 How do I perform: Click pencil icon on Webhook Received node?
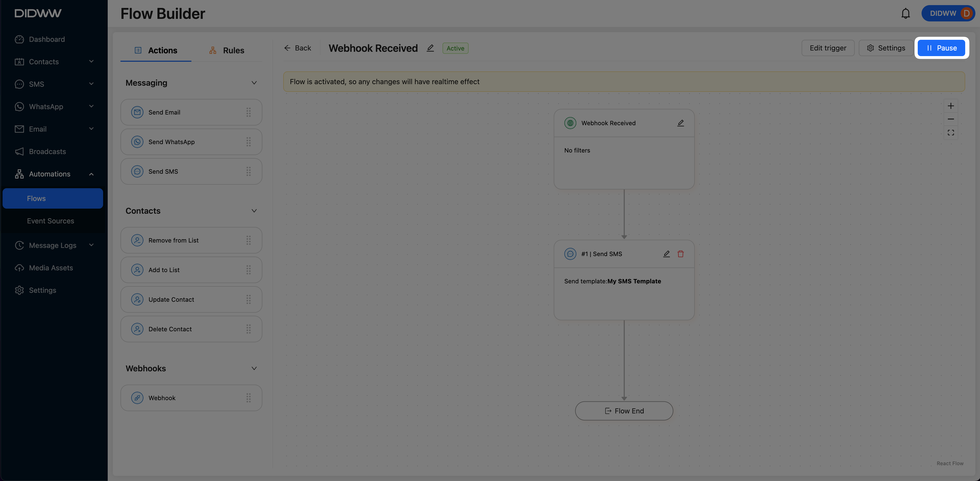681,123
